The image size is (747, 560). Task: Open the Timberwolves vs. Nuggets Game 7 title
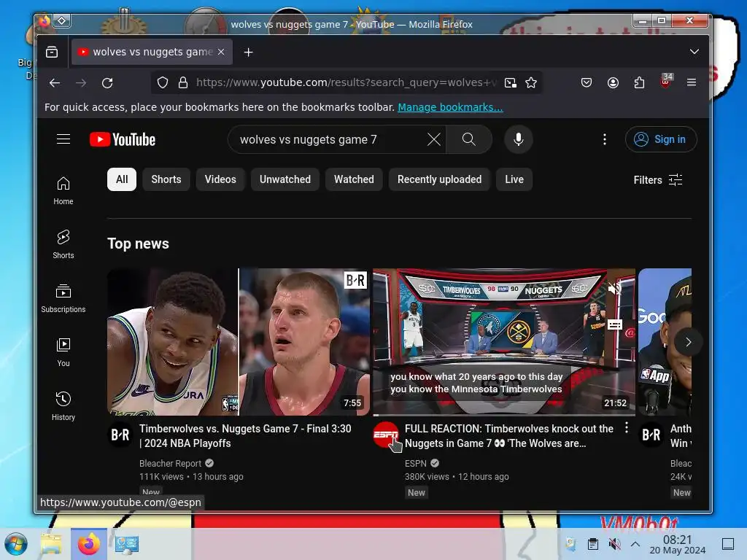point(245,436)
